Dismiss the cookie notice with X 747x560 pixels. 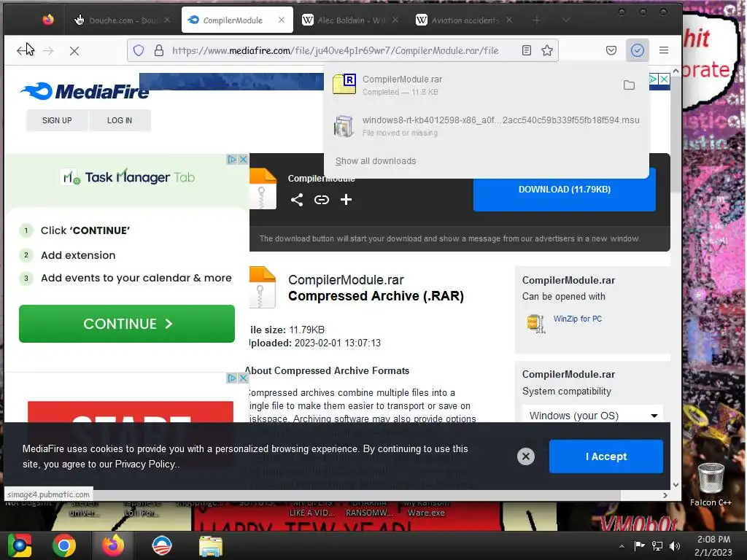[525, 456]
